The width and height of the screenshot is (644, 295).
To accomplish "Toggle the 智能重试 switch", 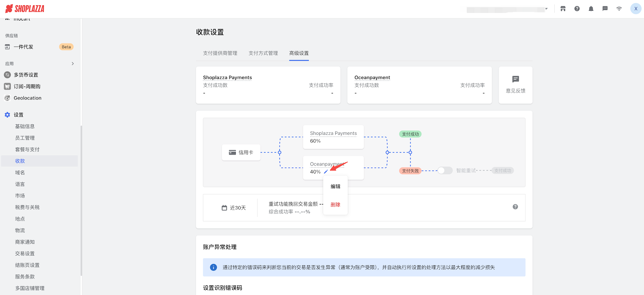I will point(445,171).
